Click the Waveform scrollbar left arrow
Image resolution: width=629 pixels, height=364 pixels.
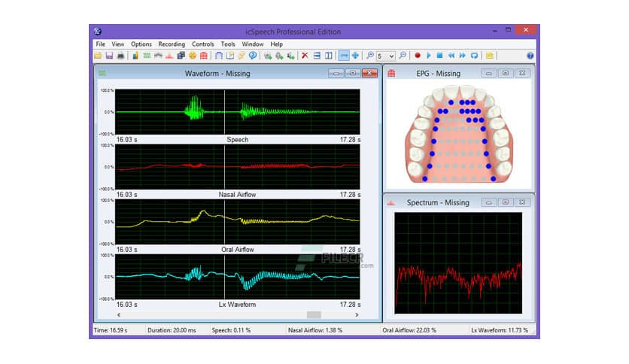tap(119, 314)
